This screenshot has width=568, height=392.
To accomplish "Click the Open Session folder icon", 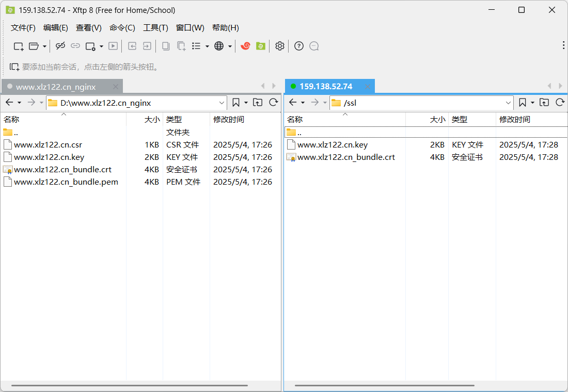I will [34, 46].
